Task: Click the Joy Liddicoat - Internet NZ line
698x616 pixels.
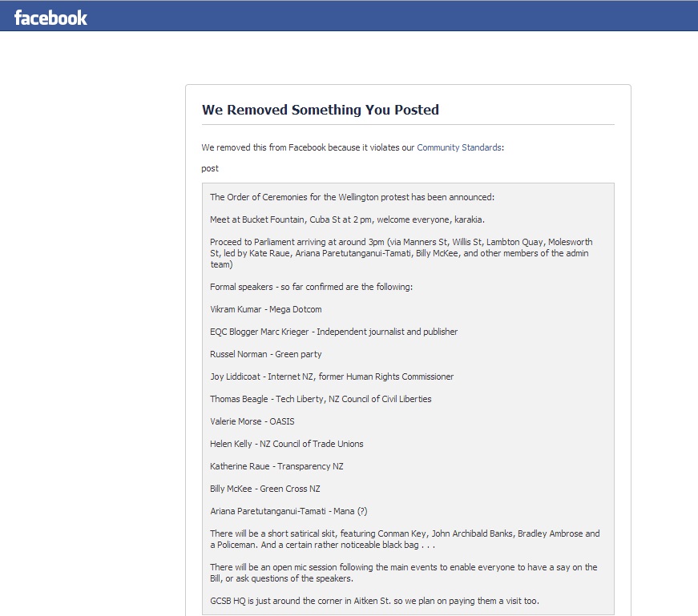Action: point(332,376)
